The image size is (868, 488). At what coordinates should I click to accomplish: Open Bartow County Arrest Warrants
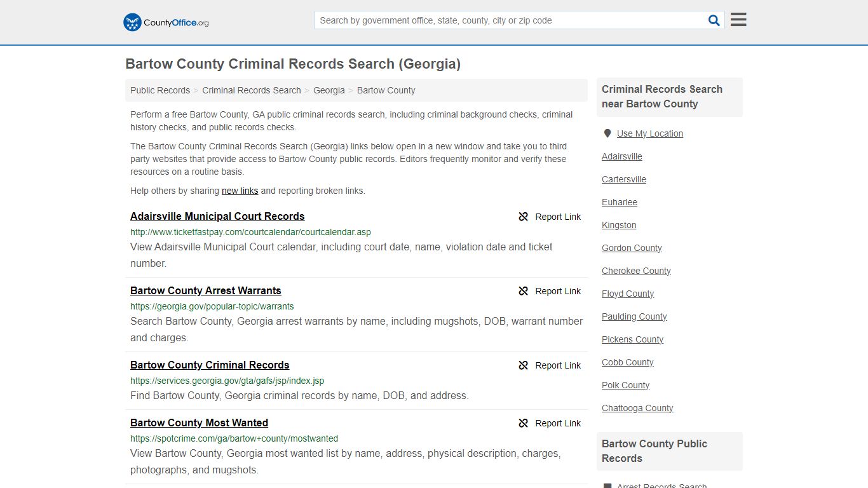pos(206,290)
